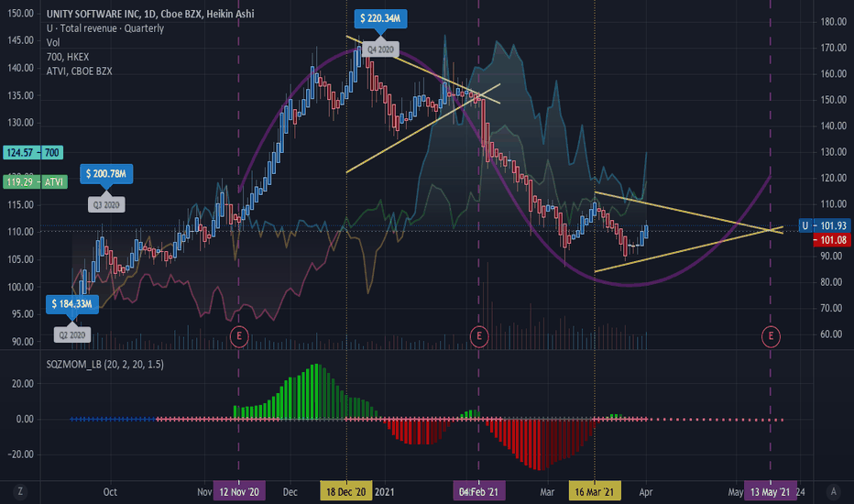
Task: Click the 90.00 left price axis value
Action: (x=23, y=342)
